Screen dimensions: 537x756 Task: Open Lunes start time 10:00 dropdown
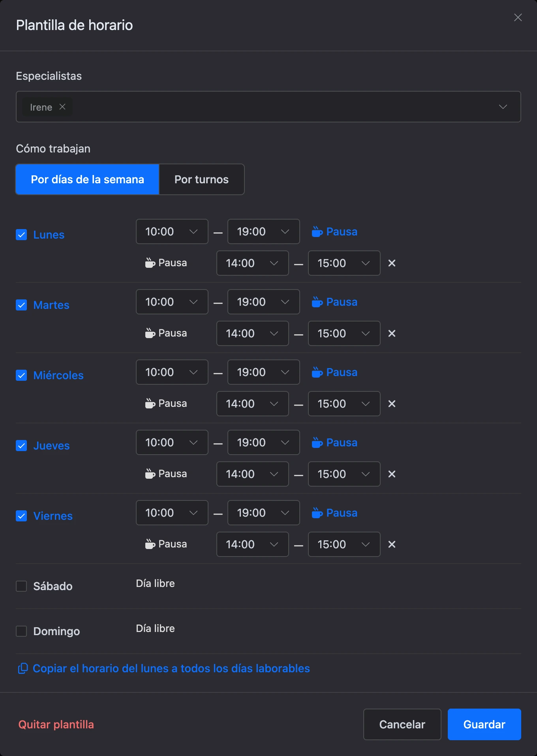(172, 231)
